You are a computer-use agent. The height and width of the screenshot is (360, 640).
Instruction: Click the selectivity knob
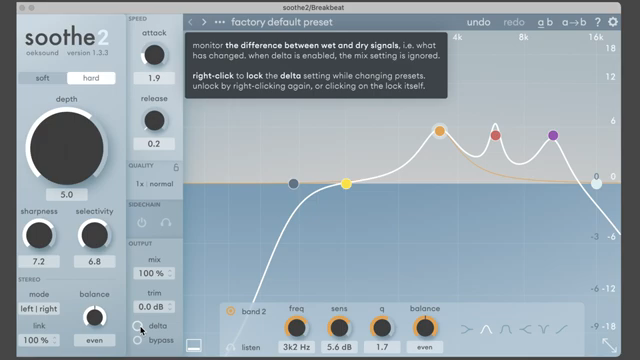tap(94, 236)
